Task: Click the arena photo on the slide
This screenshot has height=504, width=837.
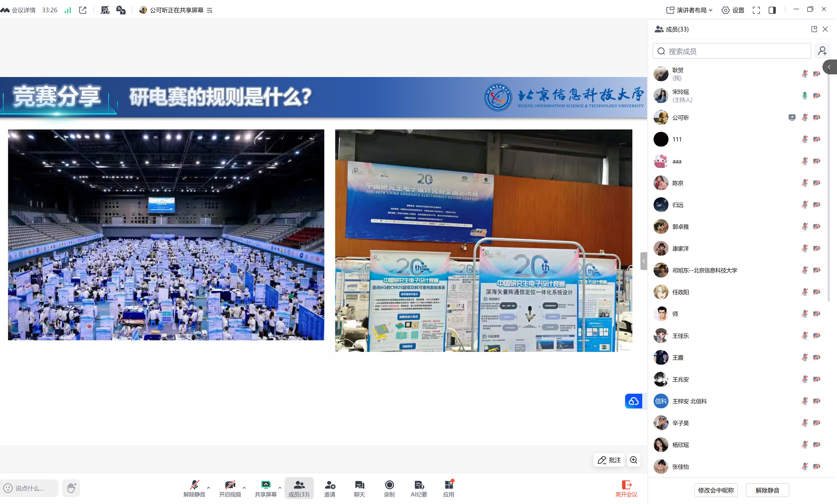Action: coord(166,235)
